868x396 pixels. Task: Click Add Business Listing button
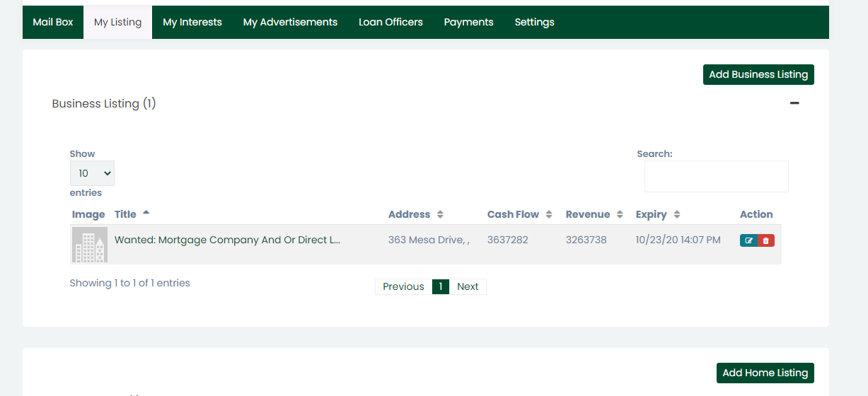[758, 74]
